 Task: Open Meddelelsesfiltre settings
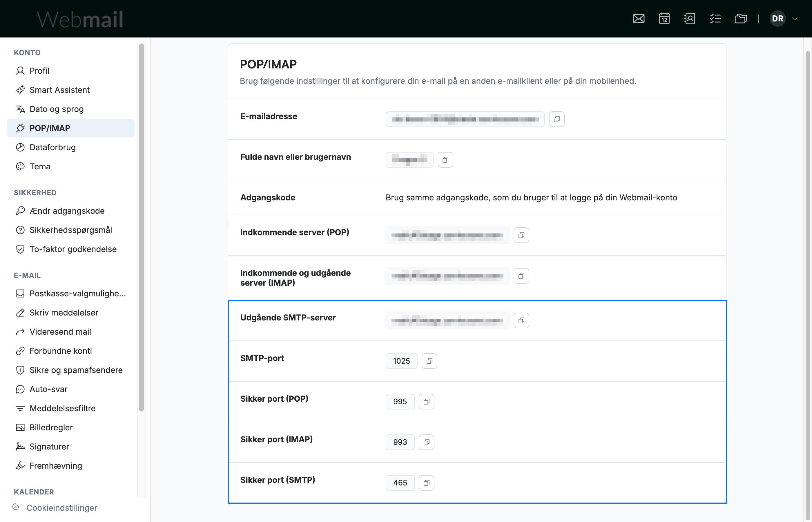(x=70, y=408)
